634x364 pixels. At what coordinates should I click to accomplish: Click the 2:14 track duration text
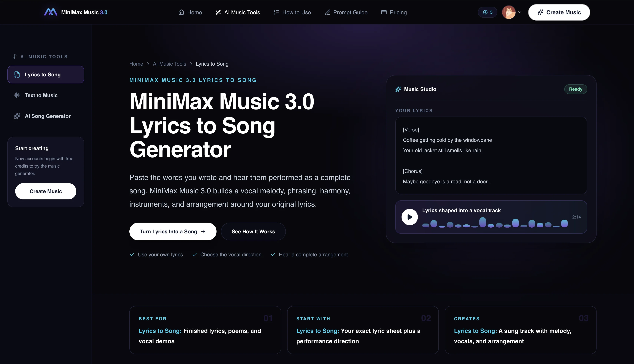coord(577,217)
